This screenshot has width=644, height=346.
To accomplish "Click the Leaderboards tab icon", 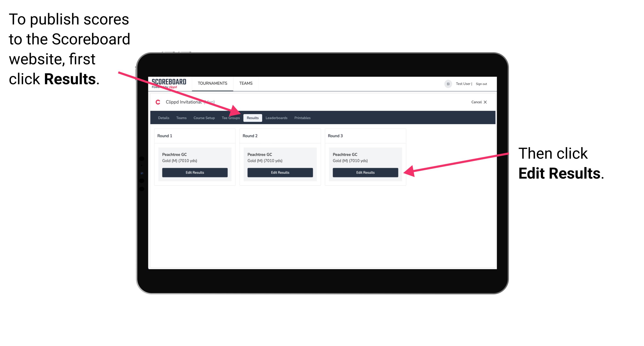I will (277, 118).
